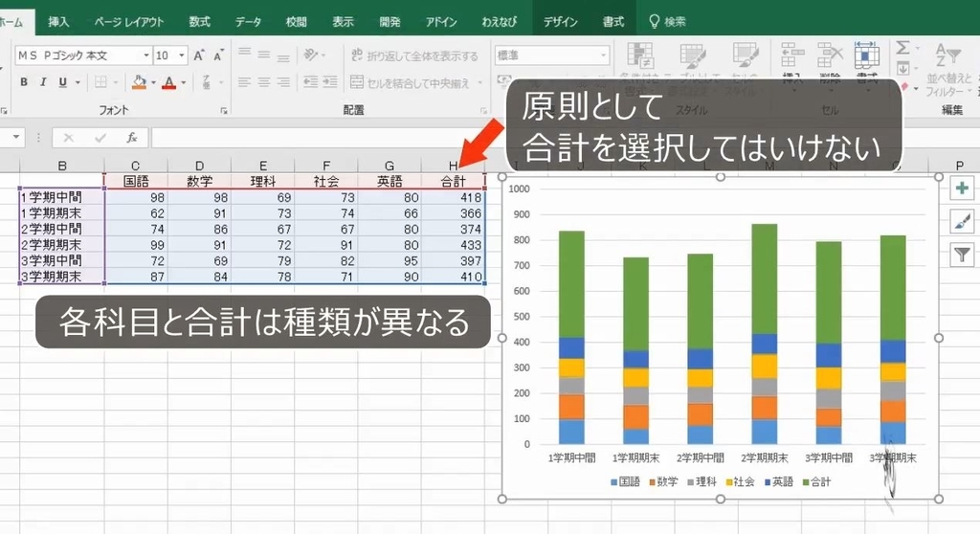Screen dimensions: 980x534
Task: Click the Delete cells icon
Action: coord(830,56)
